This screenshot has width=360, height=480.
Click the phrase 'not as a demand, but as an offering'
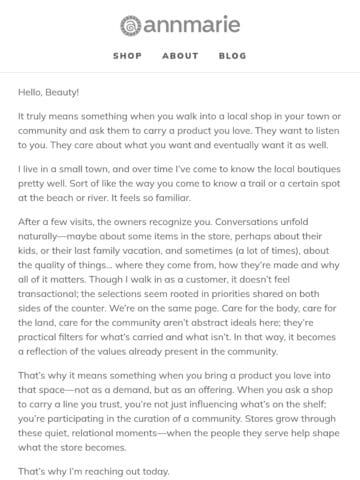point(154,390)
